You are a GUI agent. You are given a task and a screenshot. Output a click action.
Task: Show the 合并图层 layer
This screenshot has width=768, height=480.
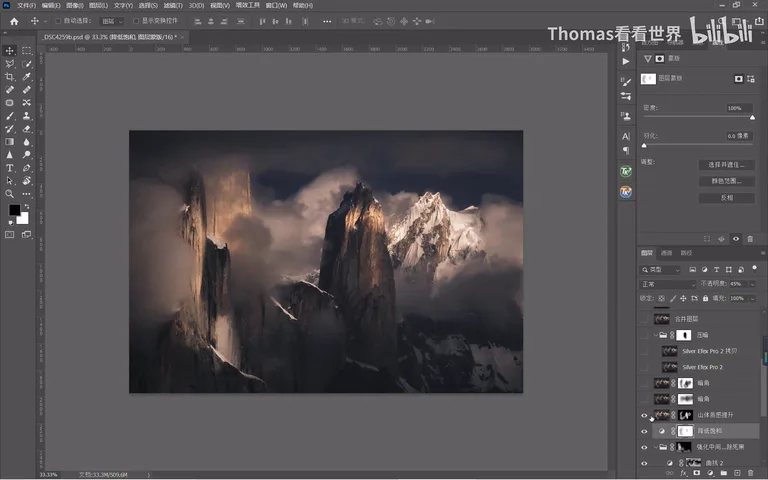[x=644, y=319]
